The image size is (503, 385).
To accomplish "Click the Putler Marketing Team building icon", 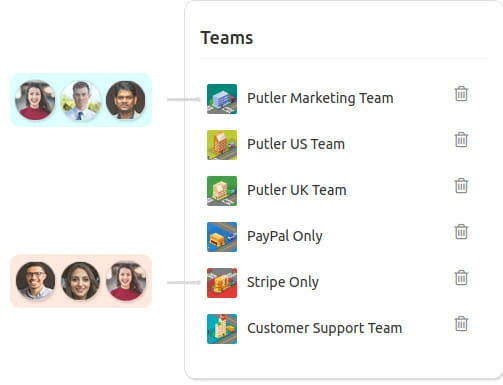I will coord(222,99).
